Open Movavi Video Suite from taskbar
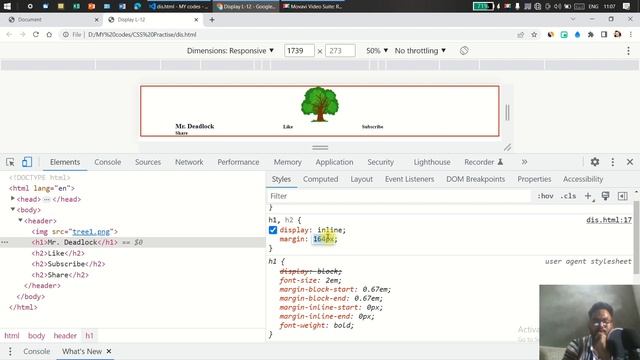Image resolution: width=640 pixels, height=360 pixels. pos(313,6)
